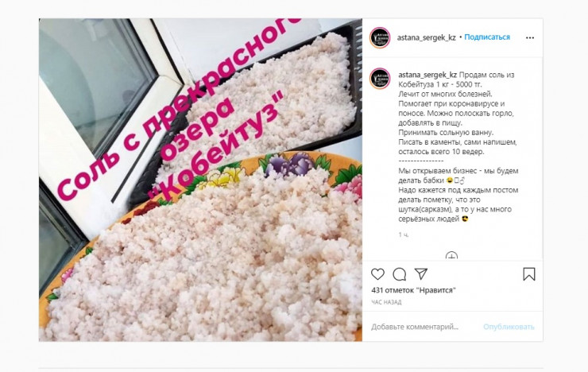Open avatar next to post caption
Viewport: 588px width, 372px height.
[x=381, y=79]
